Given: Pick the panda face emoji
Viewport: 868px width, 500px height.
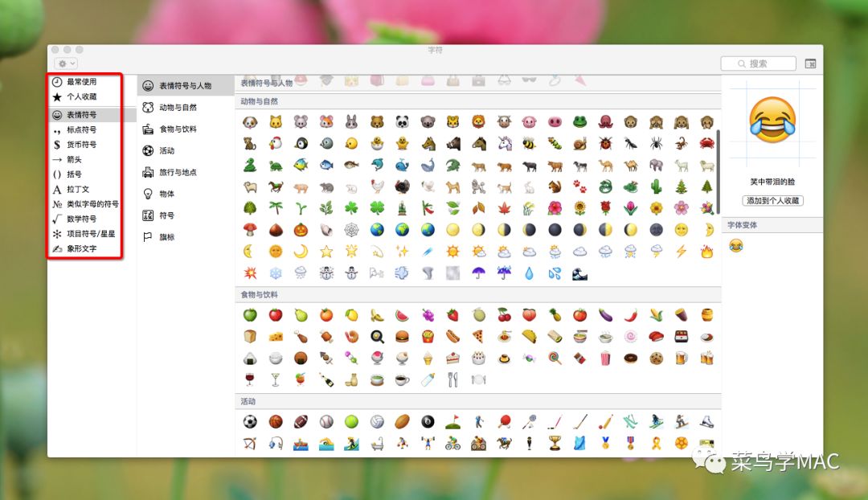Looking at the screenshot, I should coord(402,122).
